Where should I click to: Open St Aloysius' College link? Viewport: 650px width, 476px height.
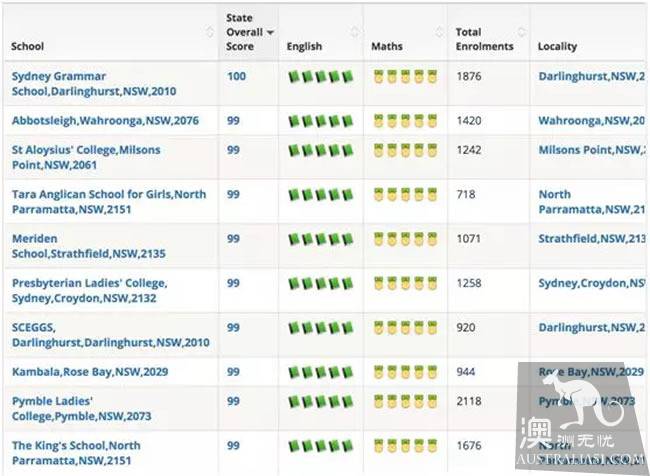(x=86, y=158)
